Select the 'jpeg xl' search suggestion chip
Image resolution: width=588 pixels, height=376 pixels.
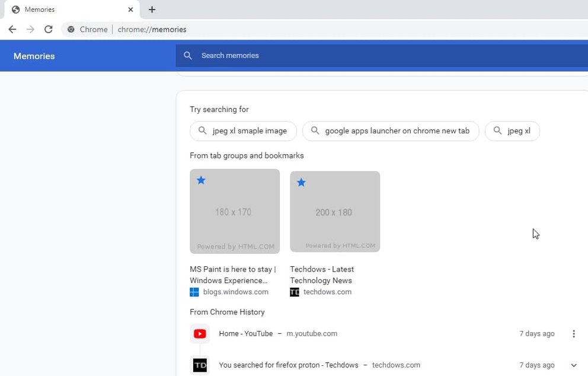point(512,131)
